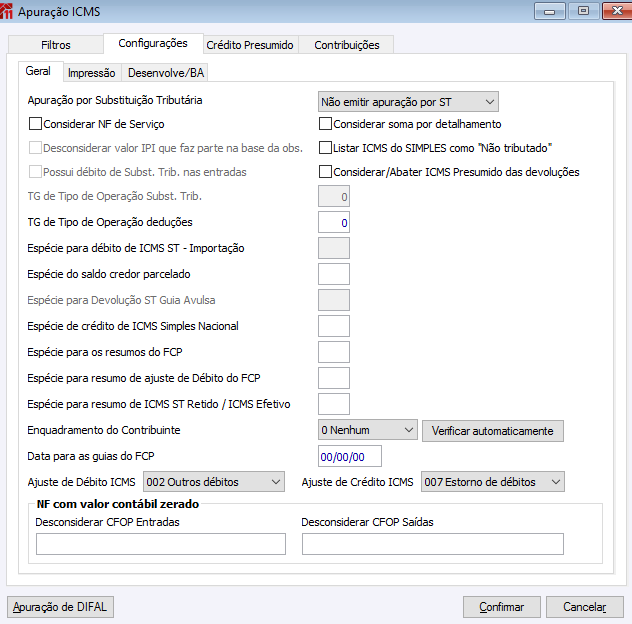The image size is (632, 624).
Task: Click Espécie para Devolução ST Guia Avulsa field
Action: [334, 300]
